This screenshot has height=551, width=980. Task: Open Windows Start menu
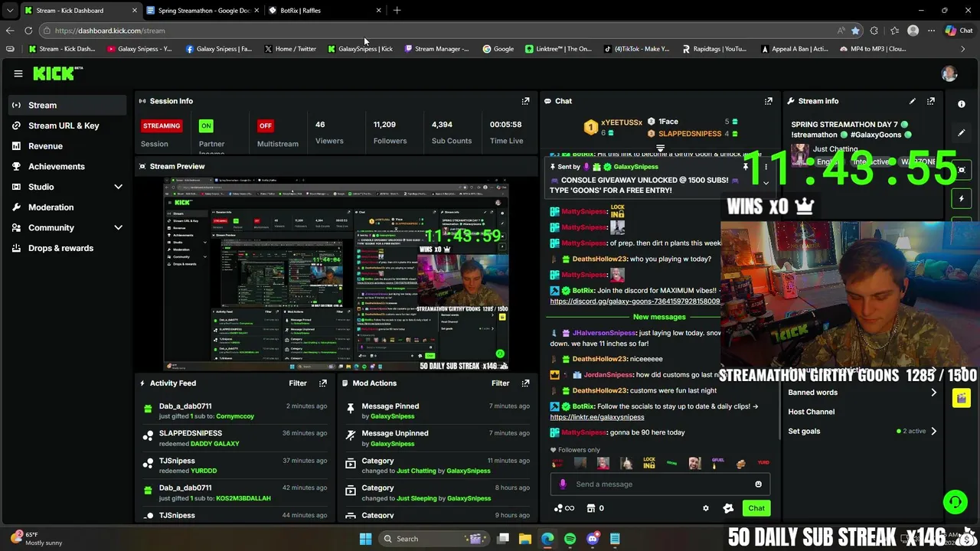click(x=365, y=539)
